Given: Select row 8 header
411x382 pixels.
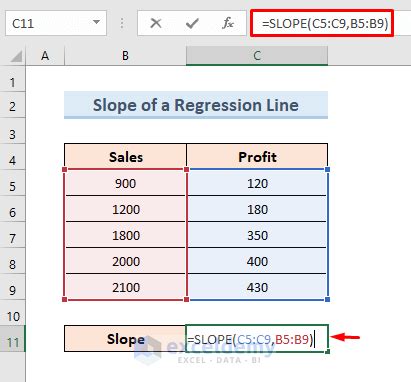Looking at the screenshot, I should click(x=12, y=261).
